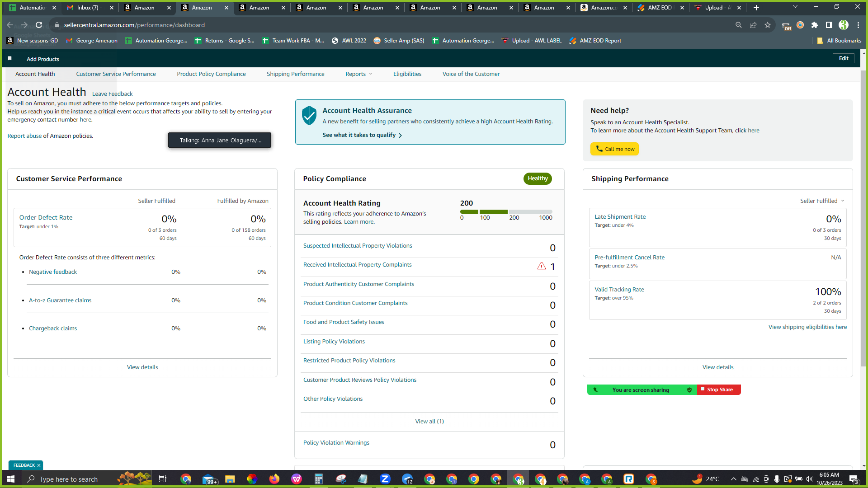Screen dimensions: 868x488
Task: Open the Chrome profile avatar
Action: coord(844,25)
